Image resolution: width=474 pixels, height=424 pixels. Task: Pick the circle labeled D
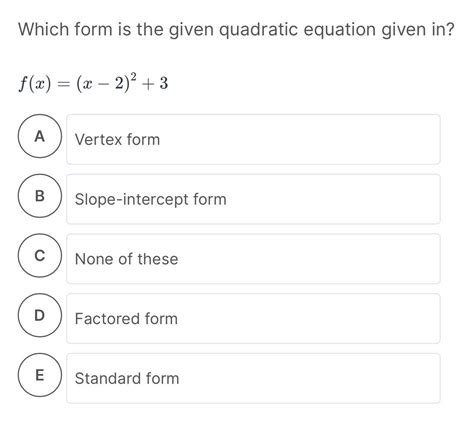tap(40, 315)
